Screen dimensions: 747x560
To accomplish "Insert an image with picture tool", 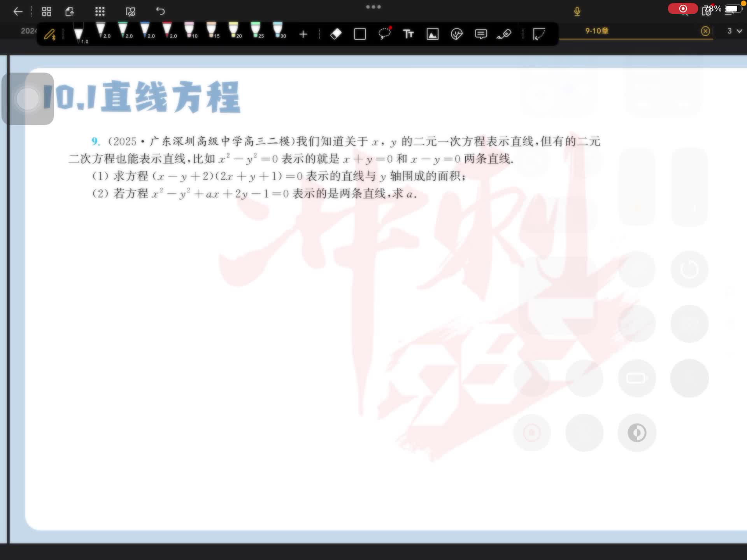I will (x=432, y=34).
